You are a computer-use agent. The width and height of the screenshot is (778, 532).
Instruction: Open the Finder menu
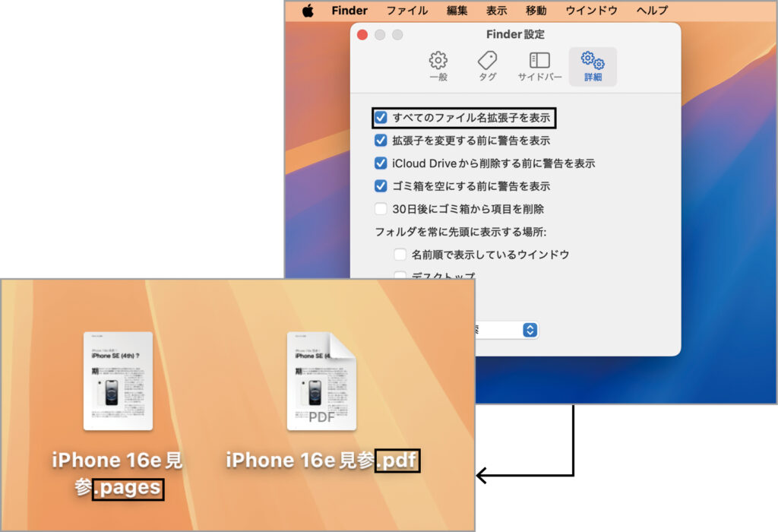(349, 11)
